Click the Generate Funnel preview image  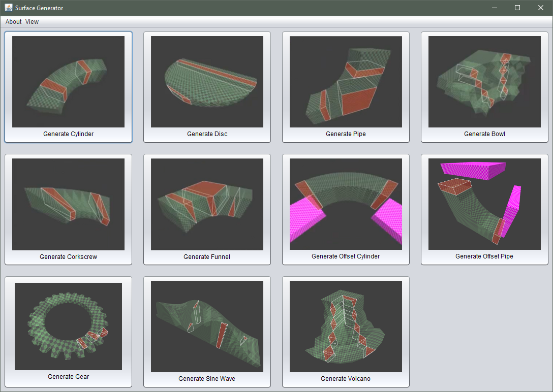click(207, 204)
